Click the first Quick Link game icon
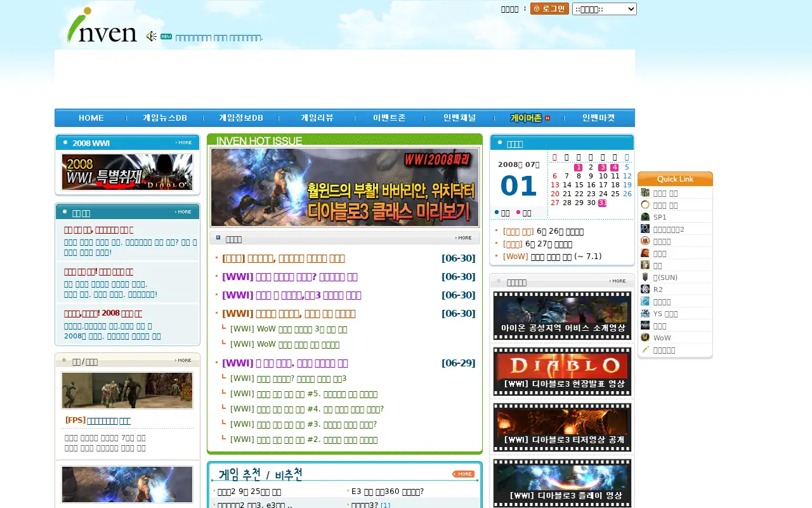 click(645, 193)
